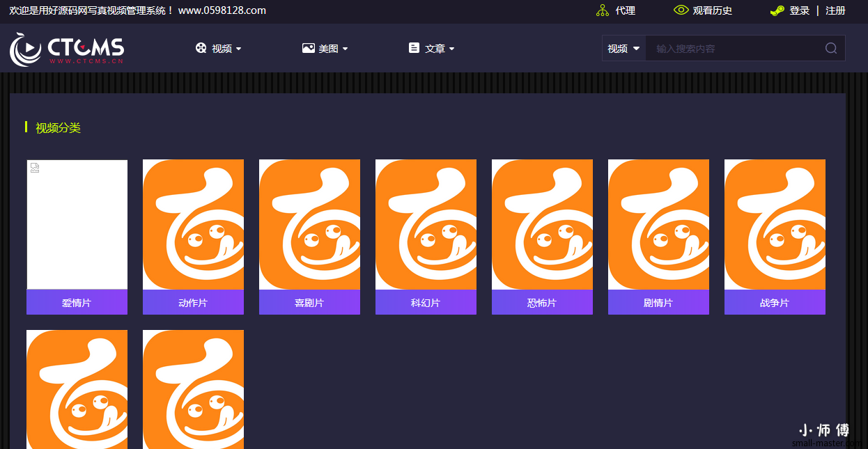Click the 注册 register link
The height and width of the screenshot is (449, 868).
click(x=835, y=10)
